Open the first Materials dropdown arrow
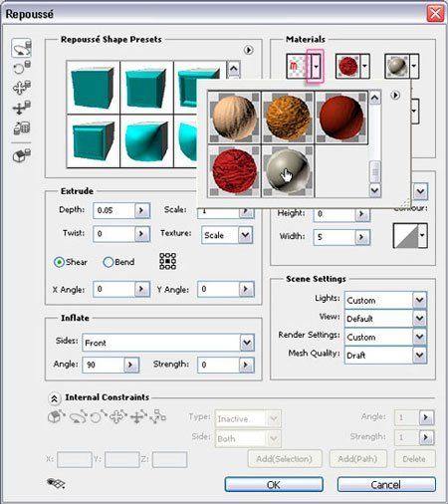The width and height of the screenshot is (448, 504). pyautogui.click(x=317, y=67)
